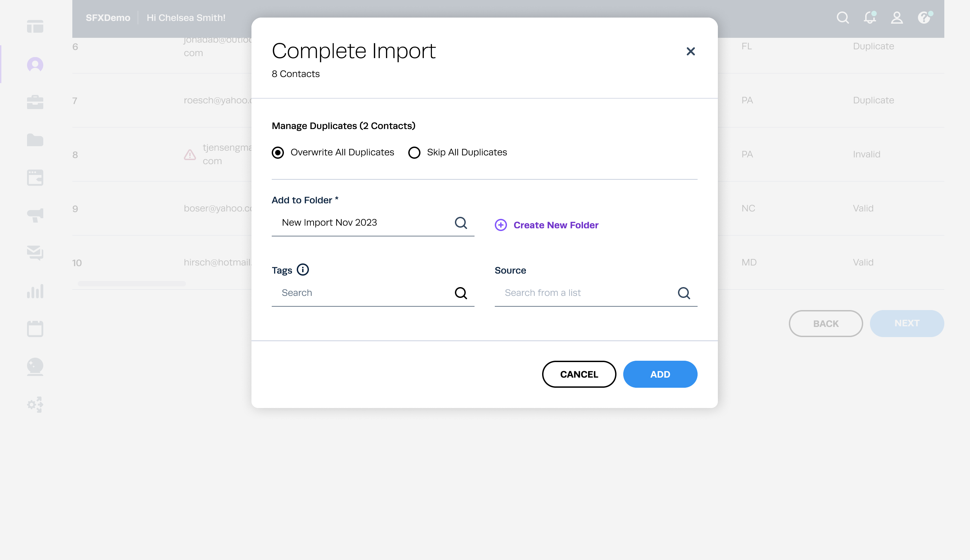
Task: Open the Contacts icon in sidebar
Action: [35, 65]
